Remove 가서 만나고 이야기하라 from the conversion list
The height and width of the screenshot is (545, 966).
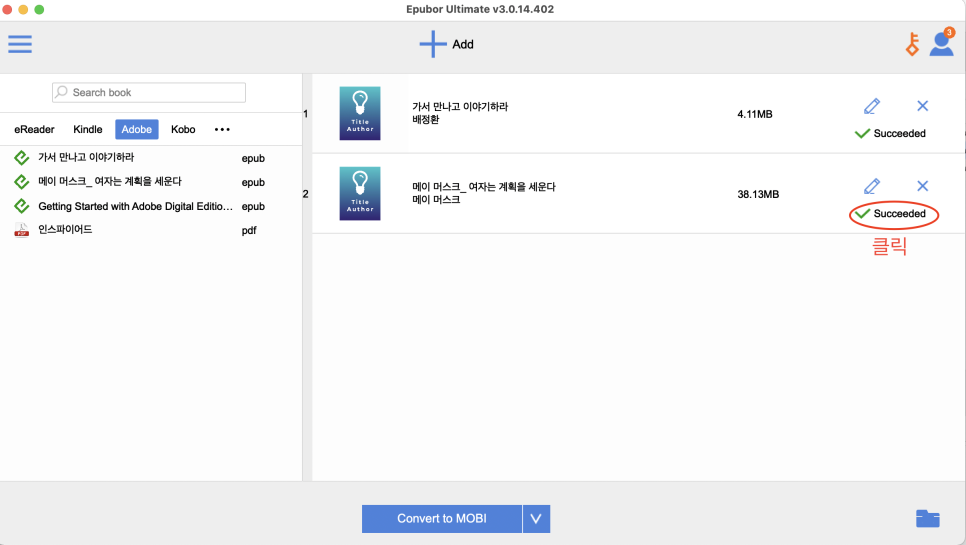(922, 106)
